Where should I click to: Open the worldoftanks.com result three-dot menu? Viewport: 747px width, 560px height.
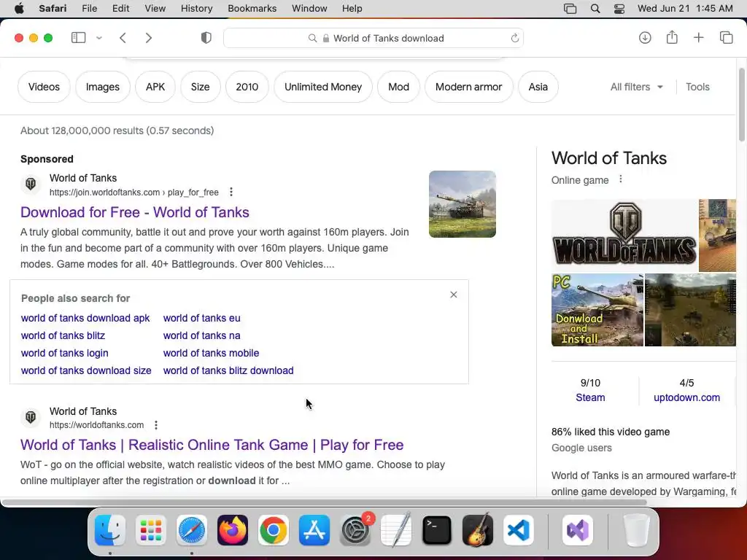point(156,425)
